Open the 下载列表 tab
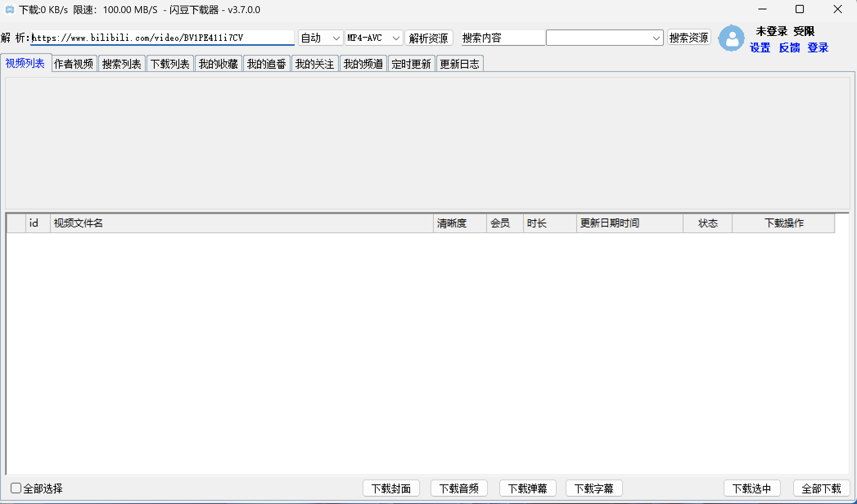This screenshot has height=504, width=857. coord(170,64)
